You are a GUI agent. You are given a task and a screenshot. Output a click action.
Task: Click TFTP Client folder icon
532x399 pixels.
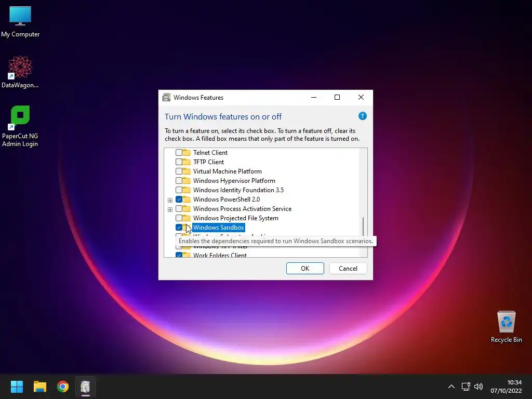[187, 162]
